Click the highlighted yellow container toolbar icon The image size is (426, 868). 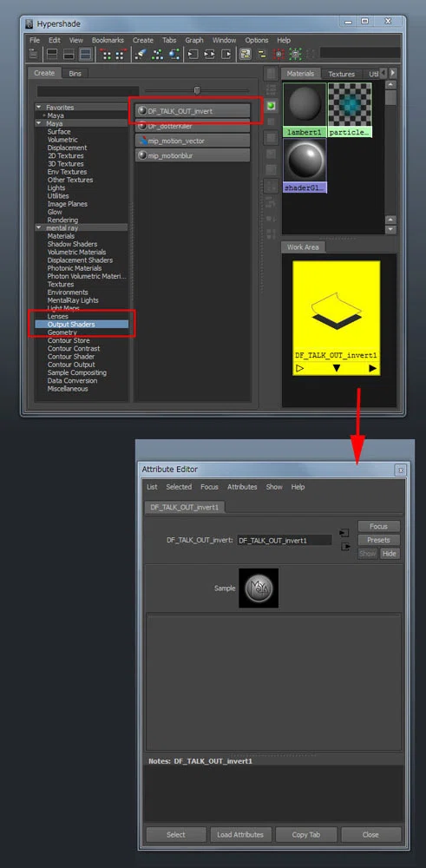pyautogui.click(x=245, y=54)
